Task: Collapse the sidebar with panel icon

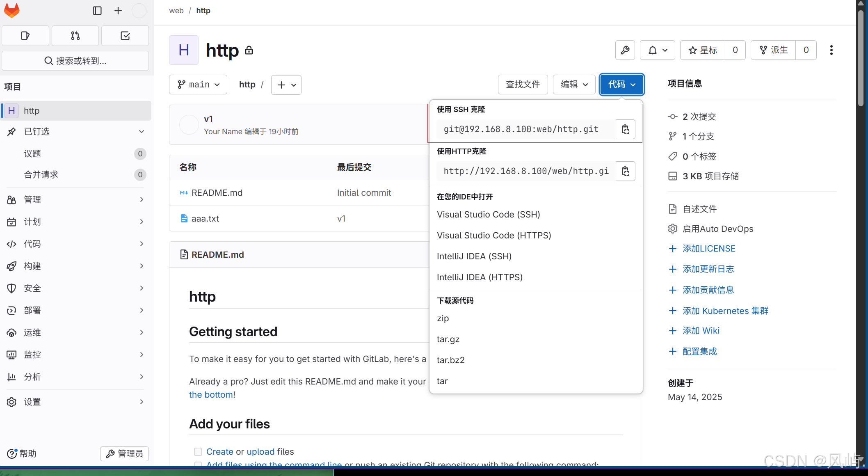Action: 97,11
